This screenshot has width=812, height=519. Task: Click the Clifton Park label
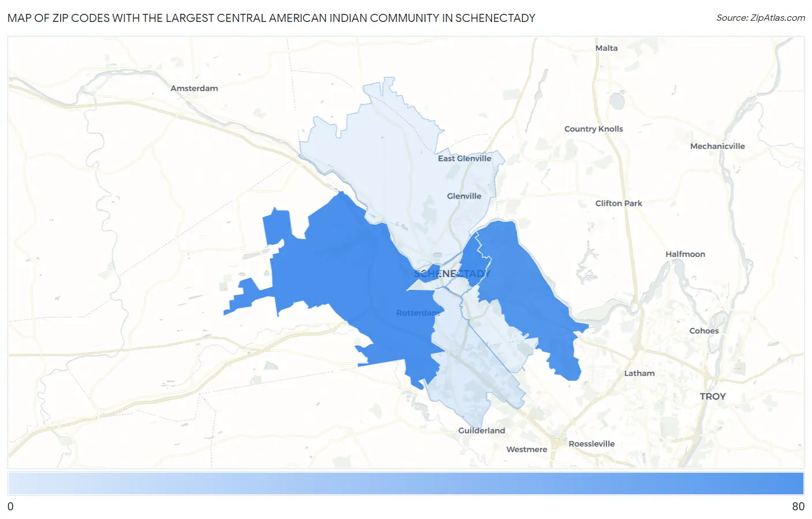(x=619, y=203)
